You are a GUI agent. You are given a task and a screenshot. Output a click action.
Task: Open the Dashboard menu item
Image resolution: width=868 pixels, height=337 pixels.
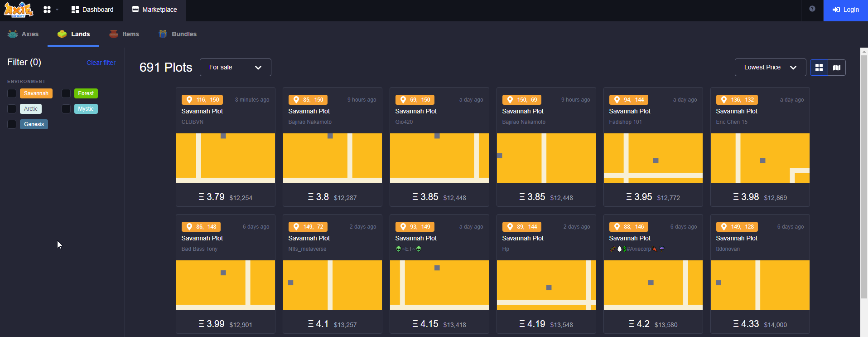click(x=92, y=10)
